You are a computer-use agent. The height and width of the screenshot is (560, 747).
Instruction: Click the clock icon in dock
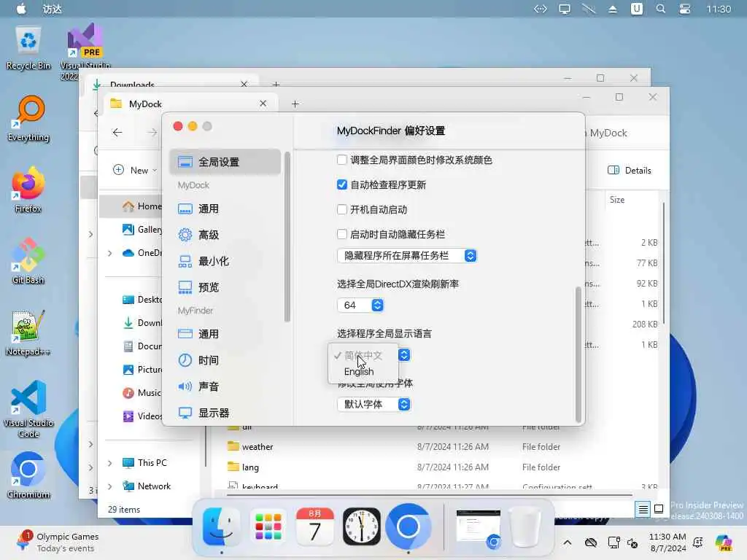tap(362, 526)
